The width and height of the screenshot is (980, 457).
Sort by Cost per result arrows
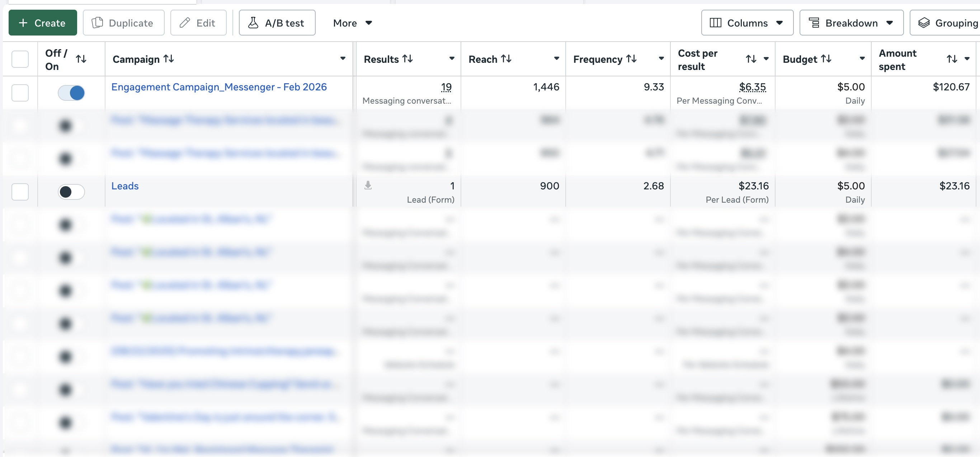(751, 59)
